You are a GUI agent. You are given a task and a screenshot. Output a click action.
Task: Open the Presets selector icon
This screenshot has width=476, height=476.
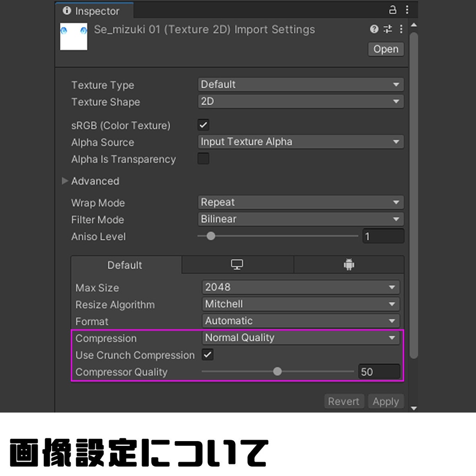(388, 29)
